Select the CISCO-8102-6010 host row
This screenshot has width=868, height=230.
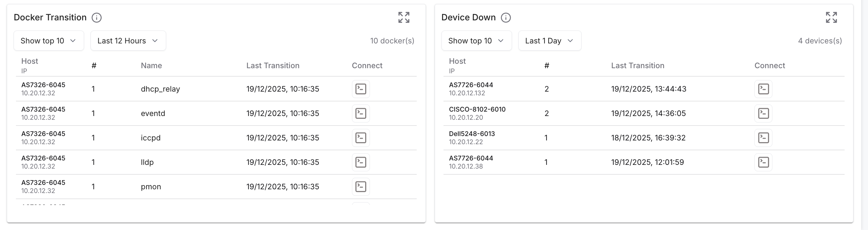click(477, 113)
